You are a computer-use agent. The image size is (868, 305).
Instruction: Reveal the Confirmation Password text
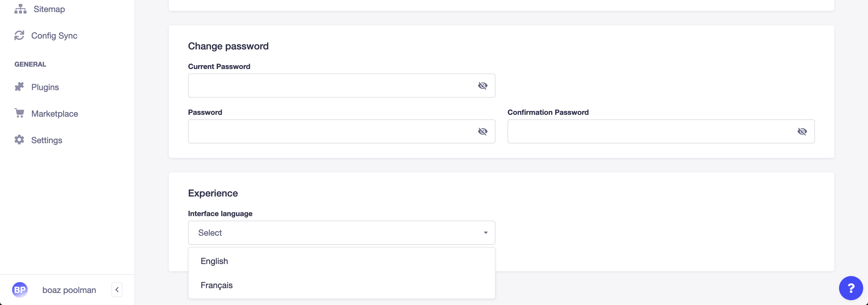click(802, 131)
